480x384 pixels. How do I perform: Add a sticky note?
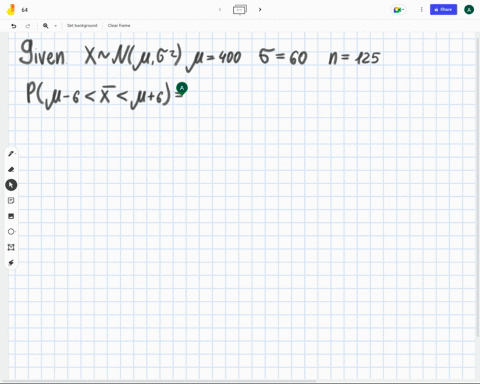click(x=11, y=200)
